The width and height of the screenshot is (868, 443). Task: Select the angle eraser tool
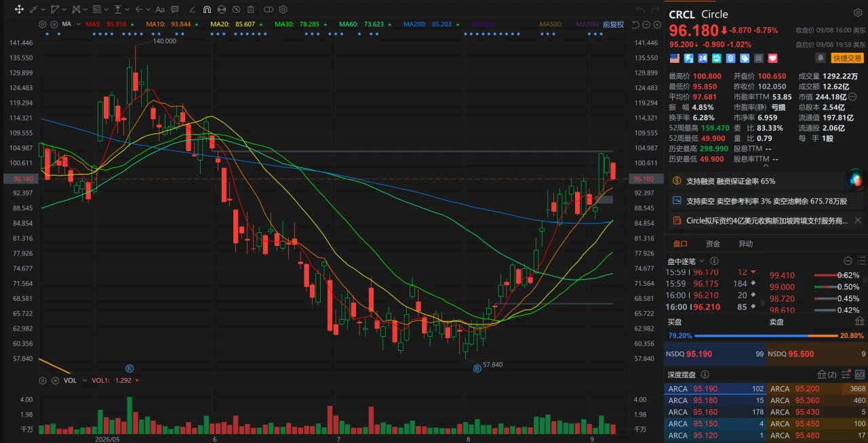[193, 9]
